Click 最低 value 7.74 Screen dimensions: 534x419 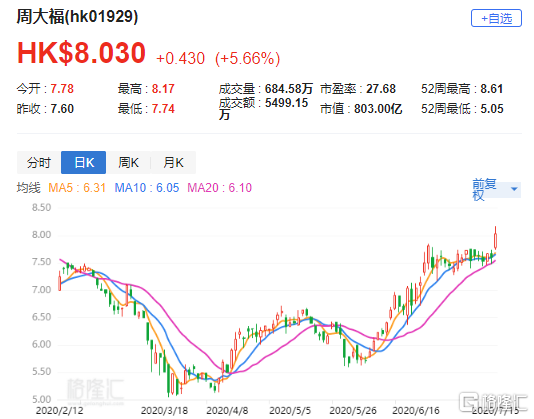pos(163,109)
